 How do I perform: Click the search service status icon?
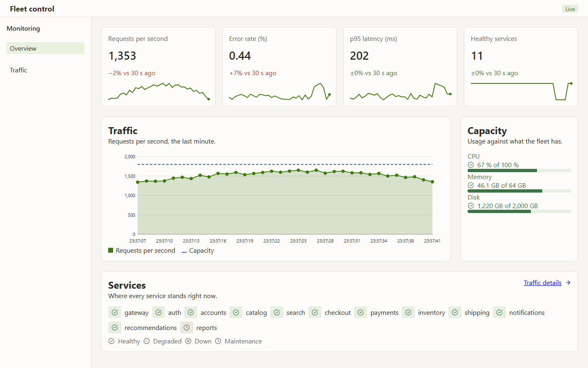click(277, 312)
